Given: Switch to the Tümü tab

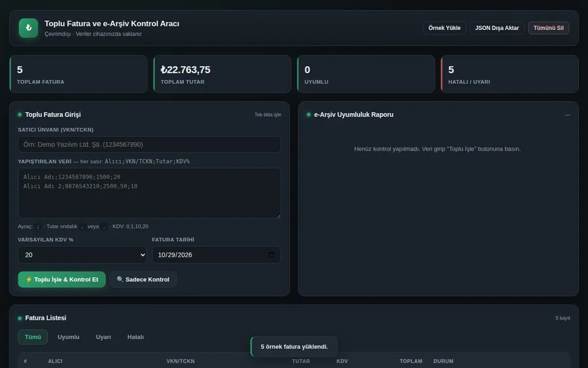Looking at the screenshot, I should 33,337.
